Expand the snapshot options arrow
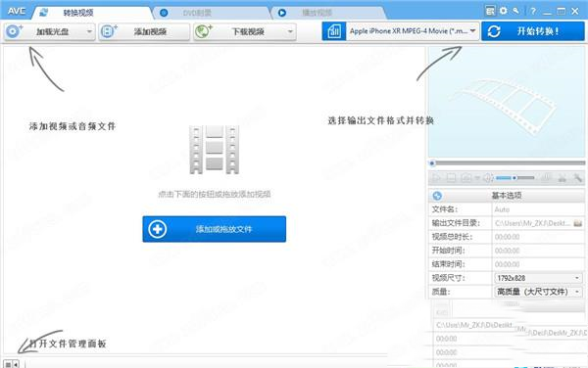 [x=477, y=178]
